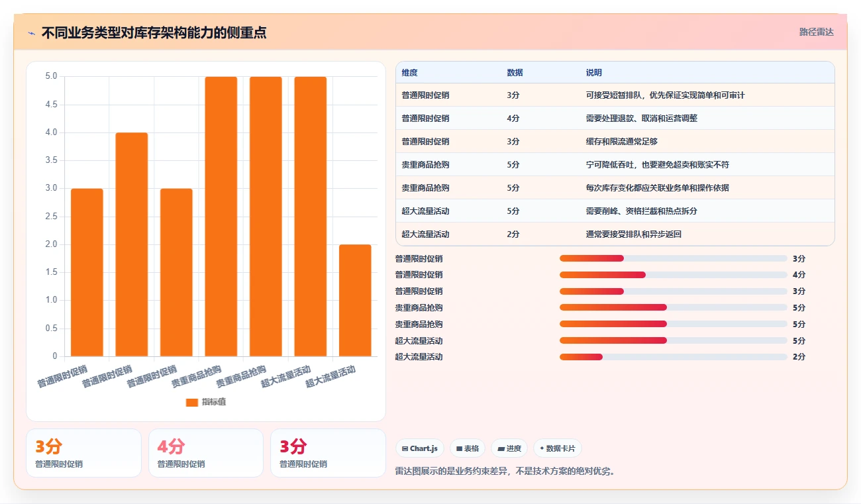The height and width of the screenshot is (504, 861).
Task: Click the chart bar with value 2.0
Action: [355, 300]
